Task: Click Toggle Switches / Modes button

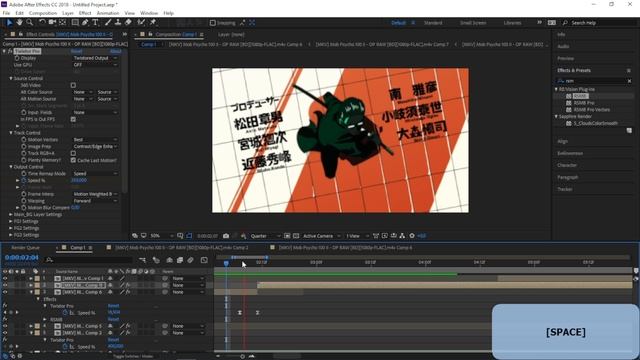Action: (133, 356)
